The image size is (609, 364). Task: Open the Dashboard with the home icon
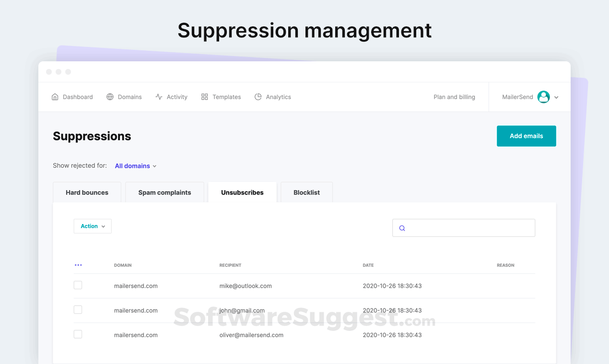click(x=54, y=96)
